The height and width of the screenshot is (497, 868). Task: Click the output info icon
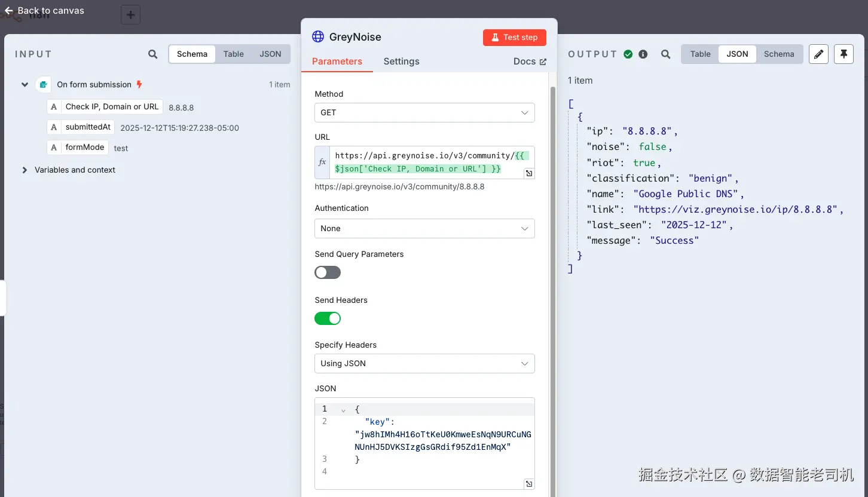(643, 54)
